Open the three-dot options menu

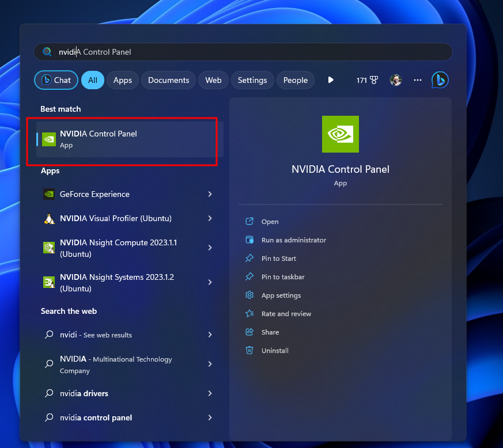(417, 80)
